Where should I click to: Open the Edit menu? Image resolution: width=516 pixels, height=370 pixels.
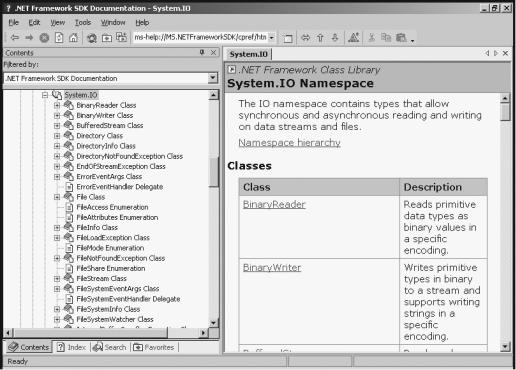tap(34, 22)
